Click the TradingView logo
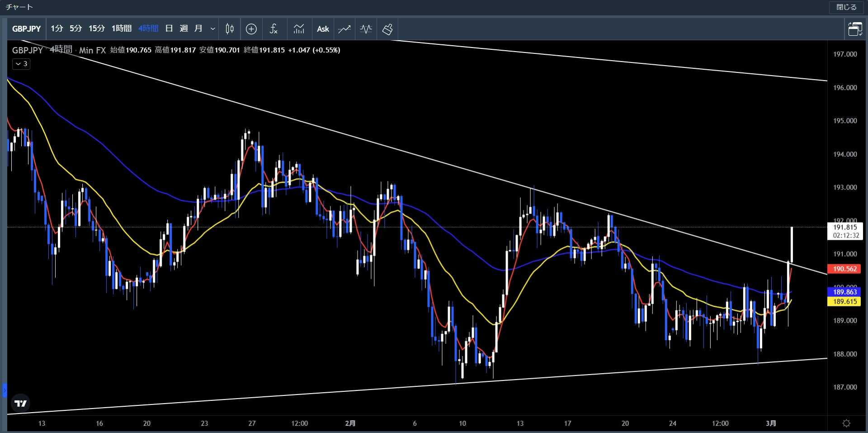 click(21, 403)
